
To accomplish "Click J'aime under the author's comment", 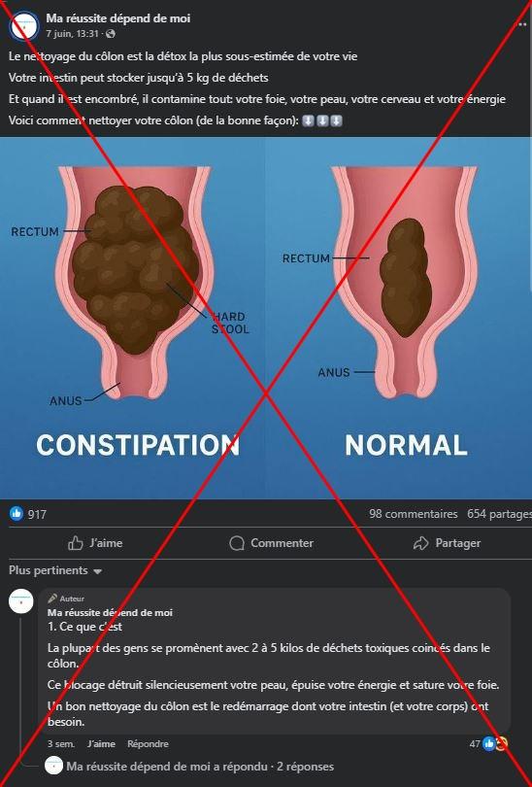I will (x=101, y=744).
